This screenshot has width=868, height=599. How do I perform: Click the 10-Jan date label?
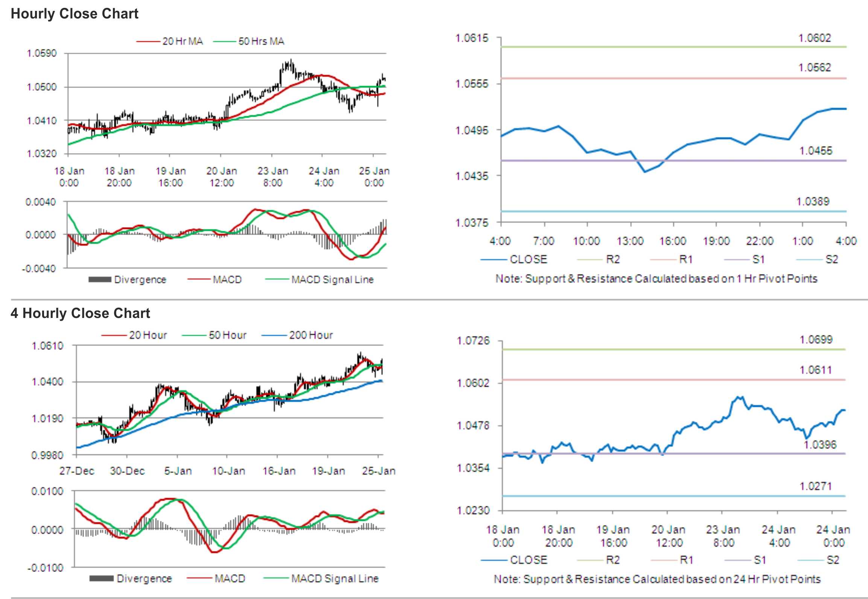tap(228, 471)
